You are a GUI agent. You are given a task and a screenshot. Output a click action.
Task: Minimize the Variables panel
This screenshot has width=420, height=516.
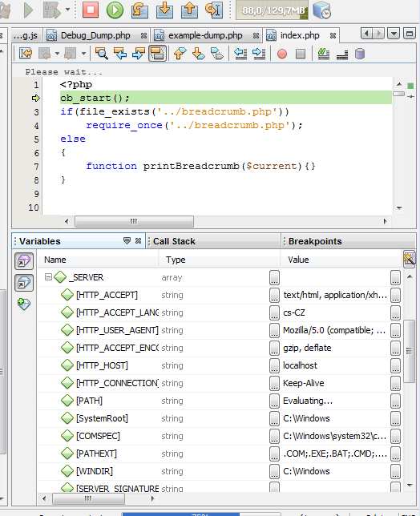click(127, 241)
